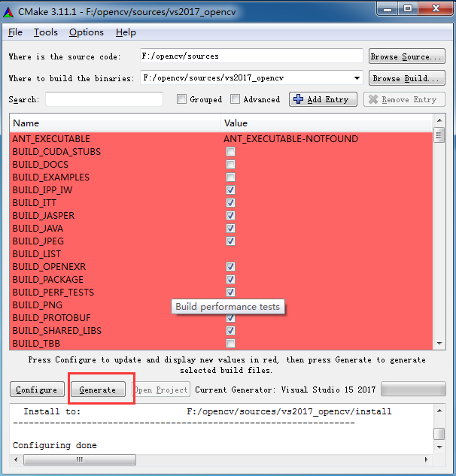Click the Name column header
Viewport: 456px width, 476px height.
(115, 123)
